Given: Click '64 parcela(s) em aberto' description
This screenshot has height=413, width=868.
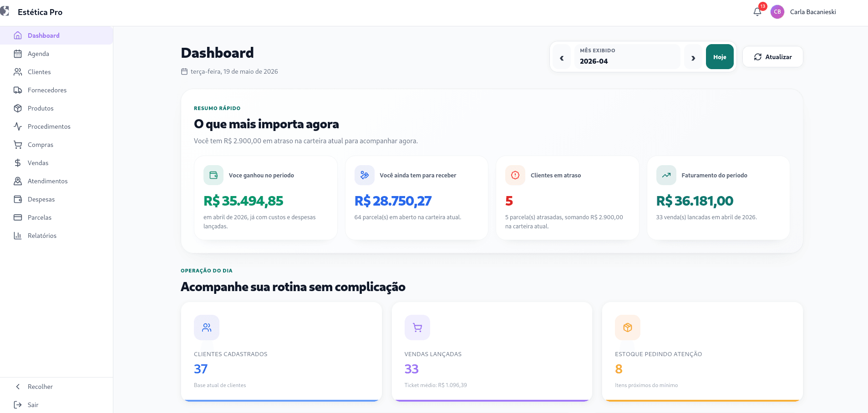Looking at the screenshot, I should [x=408, y=217].
